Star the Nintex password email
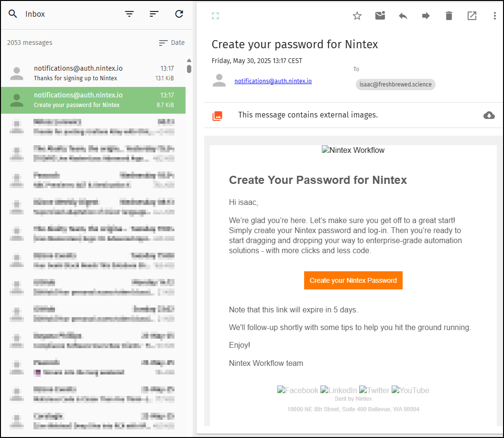This screenshot has height=438, width=504. point(357,16)
